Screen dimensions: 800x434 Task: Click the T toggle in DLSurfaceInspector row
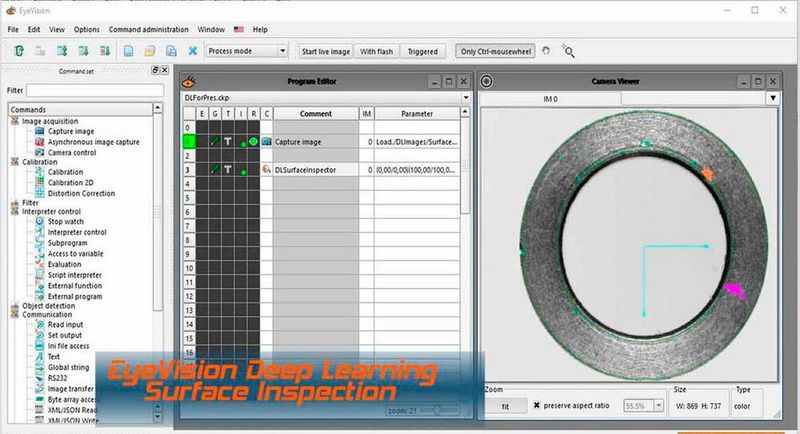[x=228, y=169]
